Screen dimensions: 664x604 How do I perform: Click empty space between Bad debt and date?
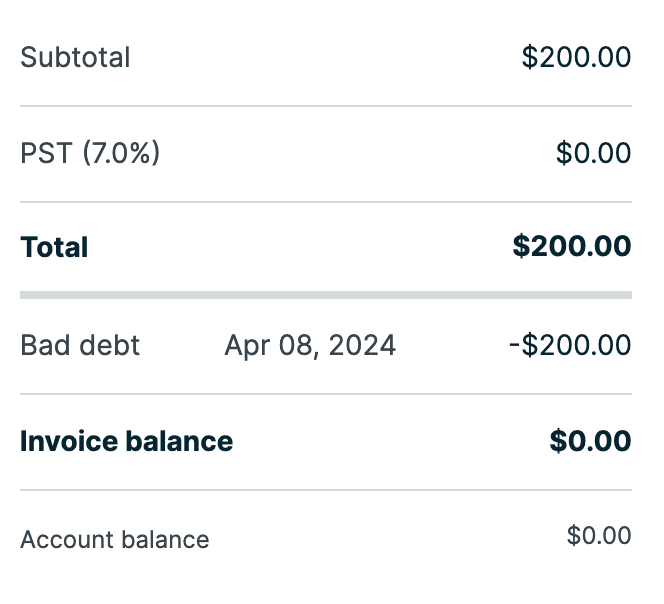click(182, 346)
